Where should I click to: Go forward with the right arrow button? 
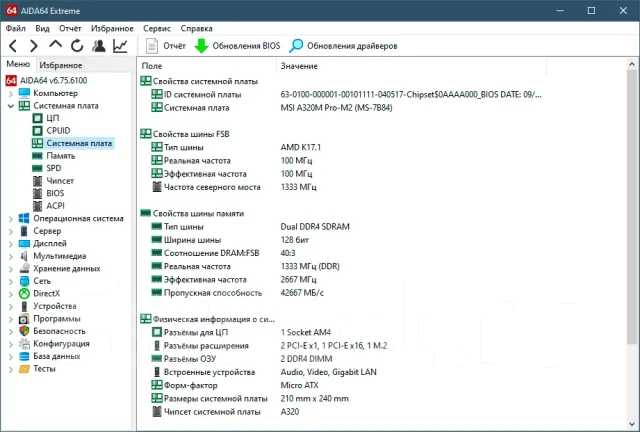34,46
